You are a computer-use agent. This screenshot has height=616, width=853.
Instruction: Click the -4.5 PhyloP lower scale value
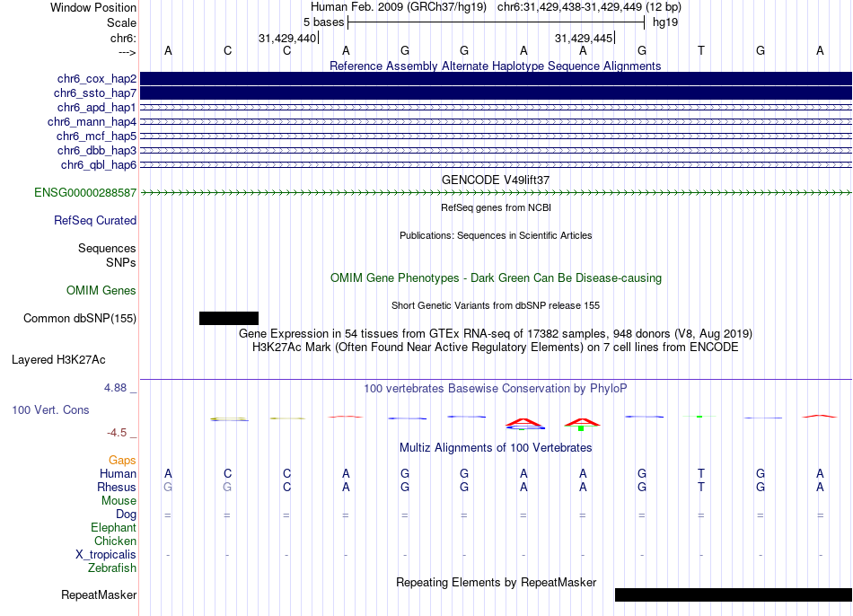point(117,433)
